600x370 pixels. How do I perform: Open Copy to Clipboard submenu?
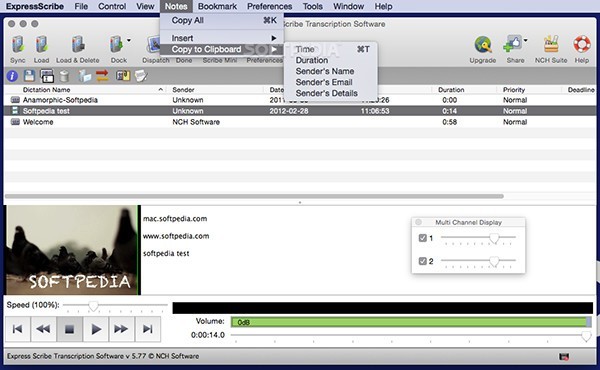pyautogui.click(x=222, y=49)
